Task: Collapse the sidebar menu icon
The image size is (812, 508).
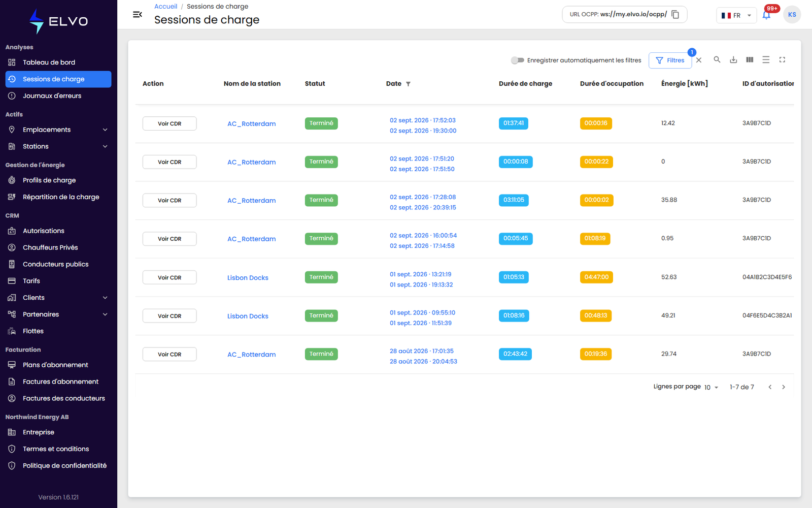Action: tap(137, 15)
